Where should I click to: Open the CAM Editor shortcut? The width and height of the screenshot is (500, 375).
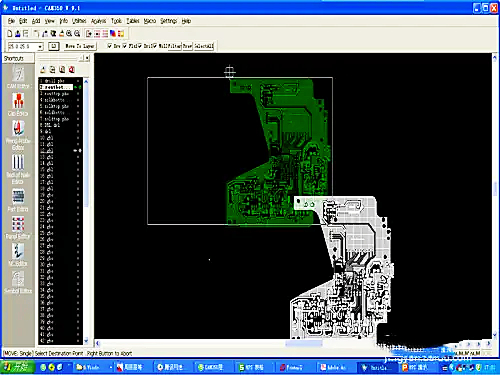click(18, 77)
